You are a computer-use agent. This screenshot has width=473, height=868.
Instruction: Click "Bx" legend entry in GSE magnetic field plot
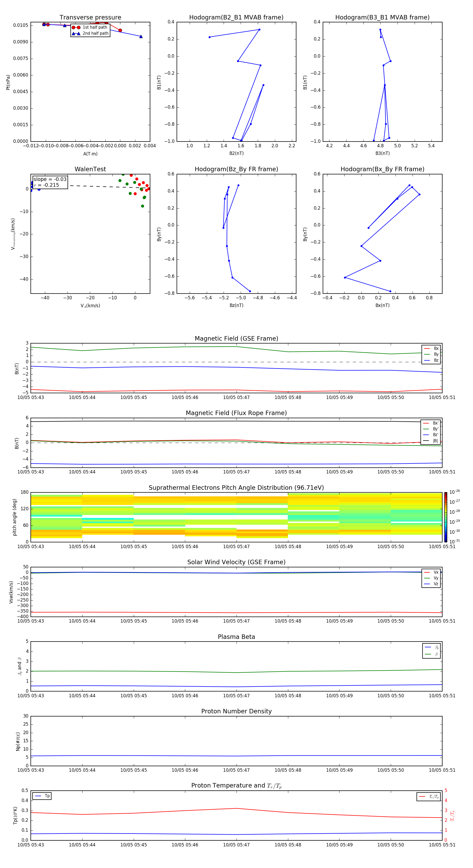[431, 349]
